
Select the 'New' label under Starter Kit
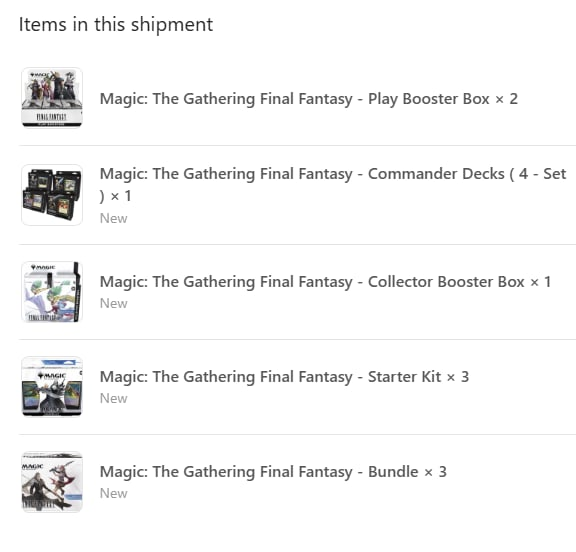click(x=114, y=398)
